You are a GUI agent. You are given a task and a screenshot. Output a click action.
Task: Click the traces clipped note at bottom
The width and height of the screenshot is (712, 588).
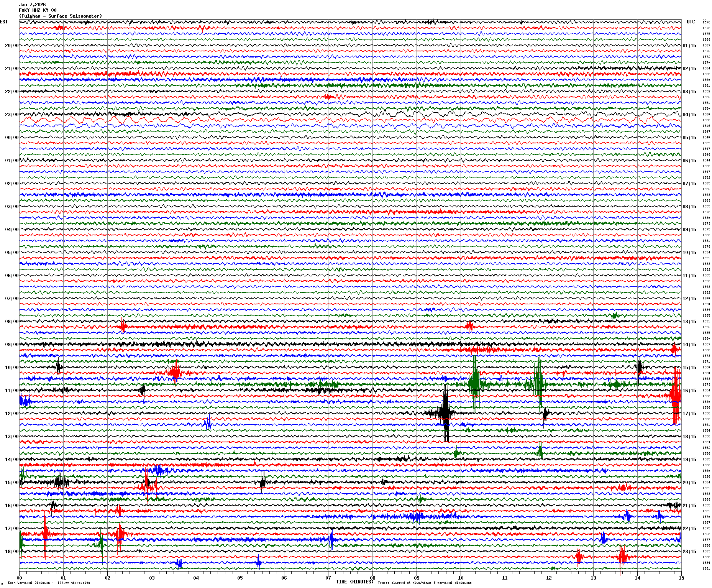pyautogui.click(x=425, y=583)
